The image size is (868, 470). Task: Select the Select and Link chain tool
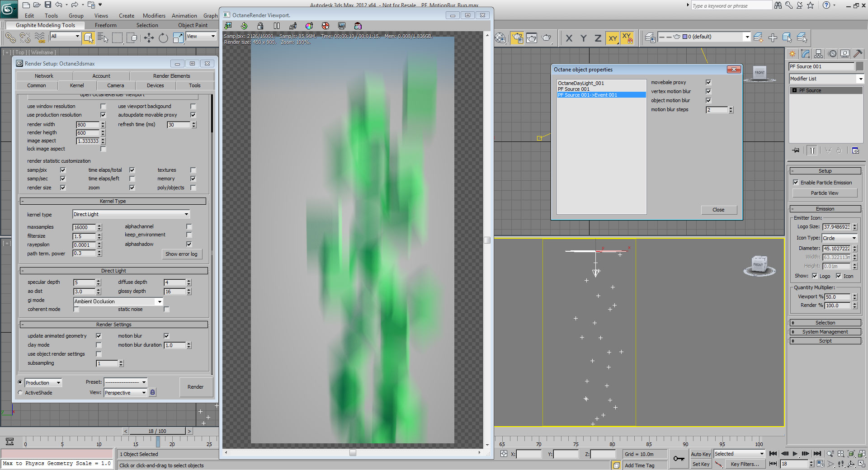(x=10, y=38)
